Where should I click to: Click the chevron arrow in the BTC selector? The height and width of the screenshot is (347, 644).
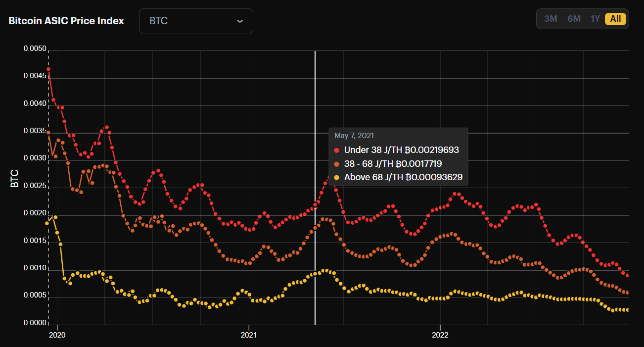pos(240,21)
